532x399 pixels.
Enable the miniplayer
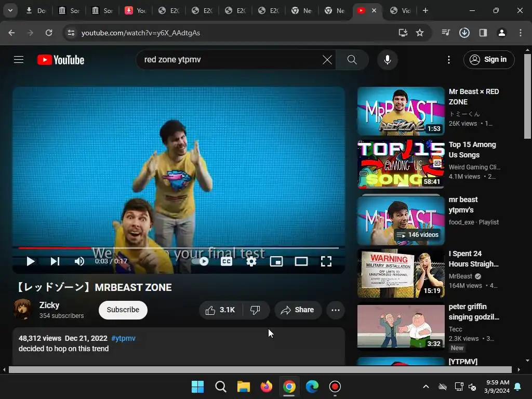click(x=276, y=261)
